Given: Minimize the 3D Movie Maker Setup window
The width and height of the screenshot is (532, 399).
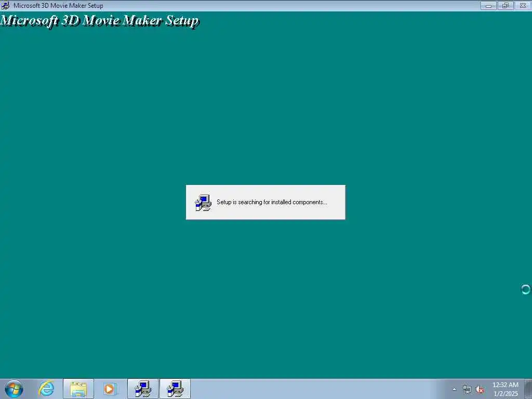Looking at the screenshot, I should [x=488, y=5].
